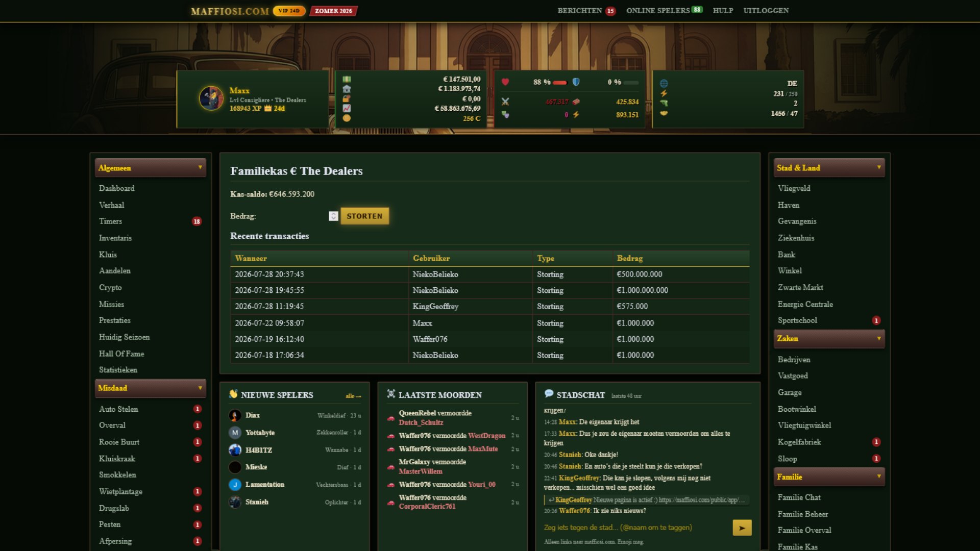Click the globe country icon

tap(664, 83)
